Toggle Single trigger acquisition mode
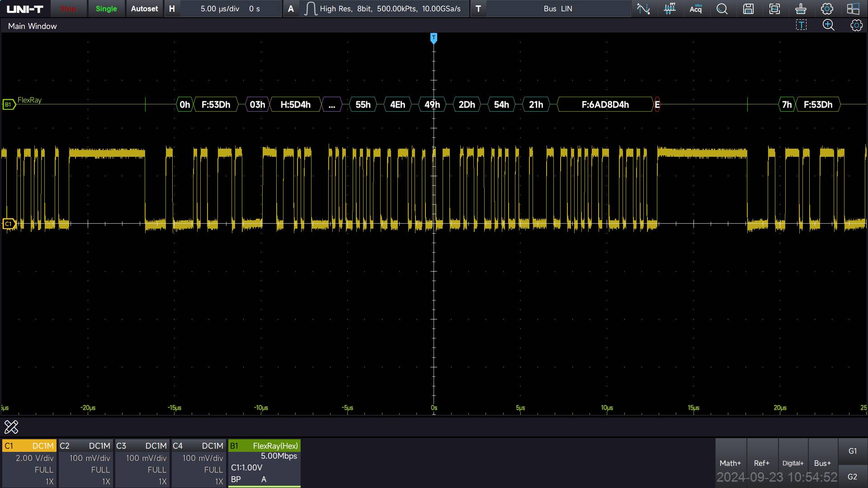868x488 pixels. [106, 9]
